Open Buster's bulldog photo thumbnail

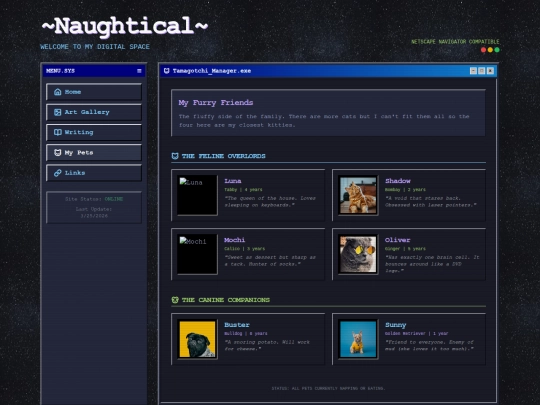click(x=197, y=339)
